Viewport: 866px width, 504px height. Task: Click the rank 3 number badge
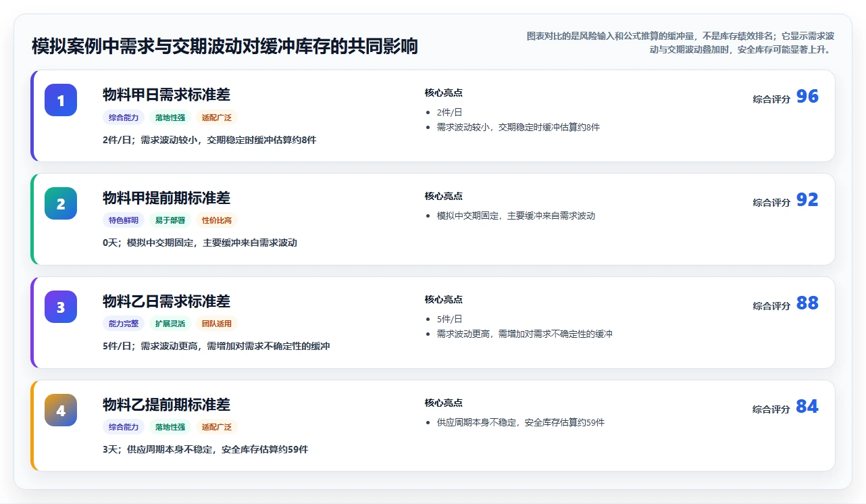[x=61, y=307]
